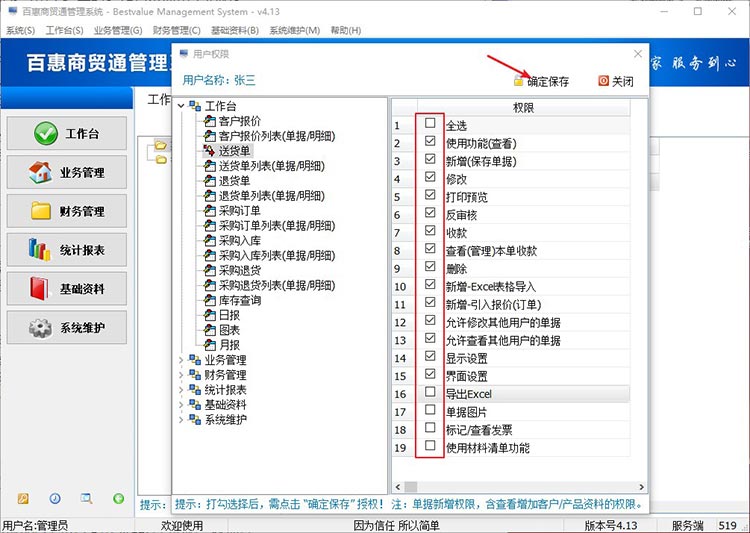
Task: Click horizontal scrollbar right arrow in permissions grid
Action: pos(641,487)
